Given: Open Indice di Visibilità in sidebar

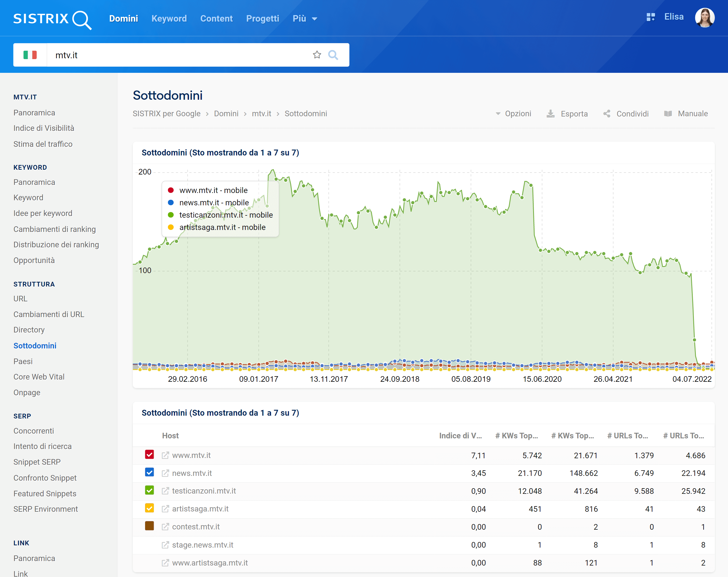Looking at the screenshot, I should pyautogui.click(x=44, y=128).
